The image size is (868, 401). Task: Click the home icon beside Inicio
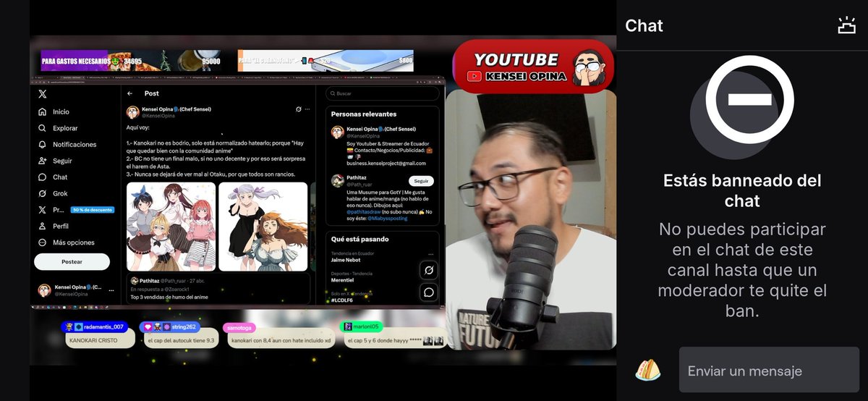(43, 112)
